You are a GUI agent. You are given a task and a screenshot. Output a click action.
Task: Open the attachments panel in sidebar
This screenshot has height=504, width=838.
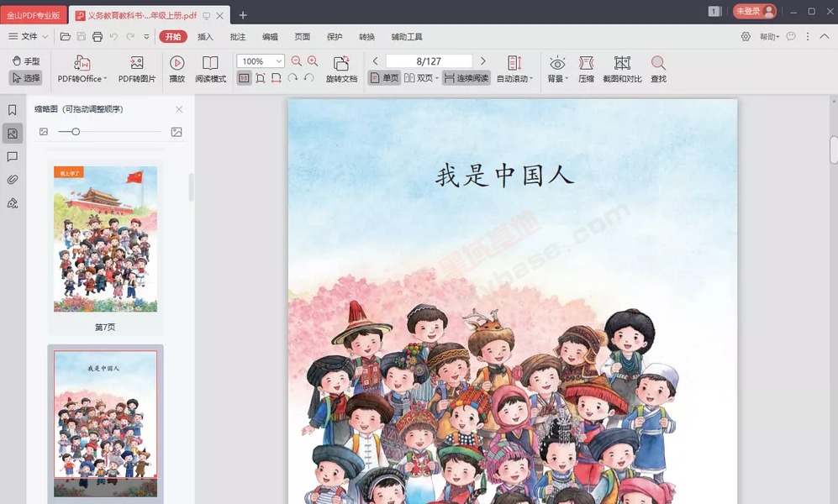(13, 180)
